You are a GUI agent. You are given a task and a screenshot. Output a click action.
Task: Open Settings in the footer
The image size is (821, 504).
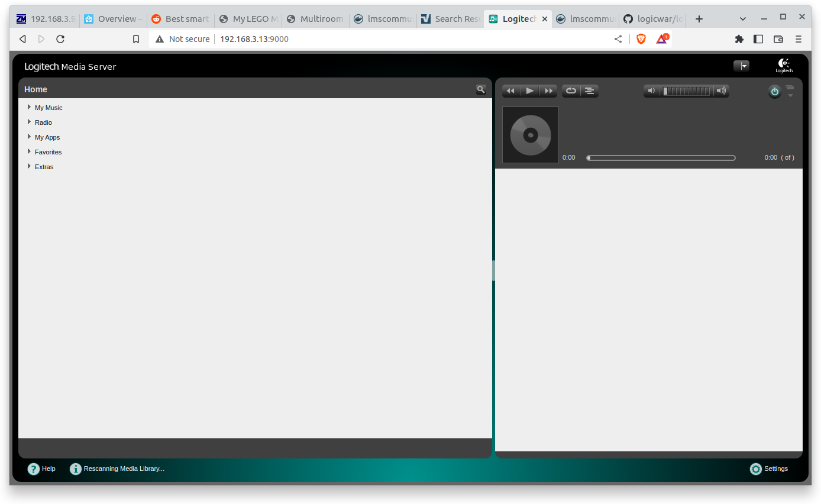tap(769, 469)
